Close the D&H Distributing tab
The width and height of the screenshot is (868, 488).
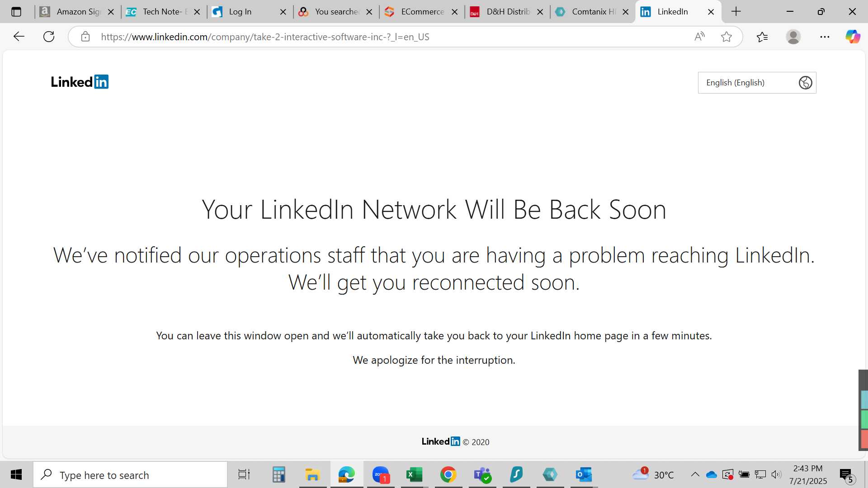[540, 12]
